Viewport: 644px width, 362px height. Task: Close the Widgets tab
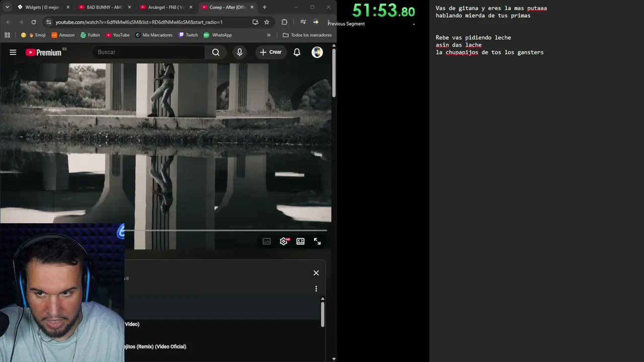click(68, 7)
